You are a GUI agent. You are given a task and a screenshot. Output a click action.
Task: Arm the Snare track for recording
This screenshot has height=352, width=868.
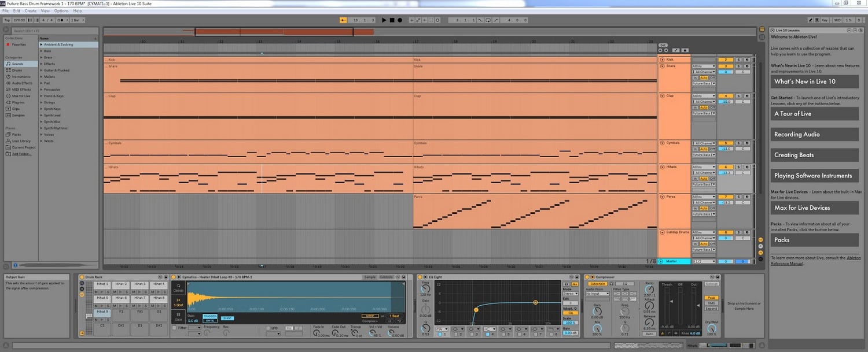(x=746, y=66)
